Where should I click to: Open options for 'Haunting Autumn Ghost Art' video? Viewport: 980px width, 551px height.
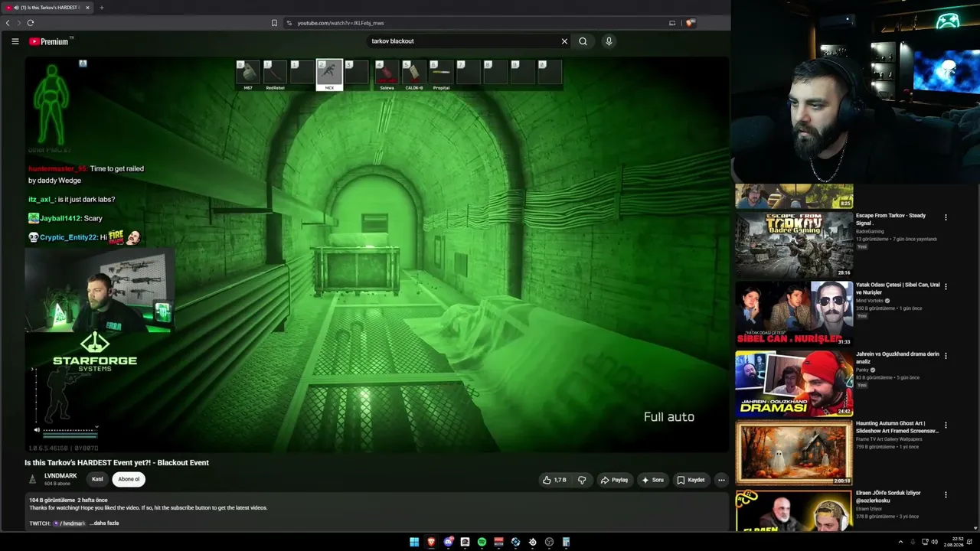tap(946, 425)
